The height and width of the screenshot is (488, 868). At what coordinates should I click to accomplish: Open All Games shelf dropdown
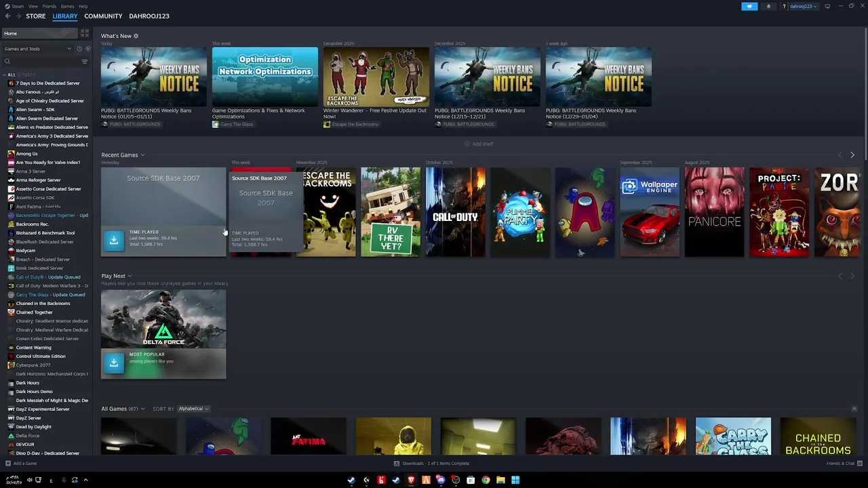point(142,409)
